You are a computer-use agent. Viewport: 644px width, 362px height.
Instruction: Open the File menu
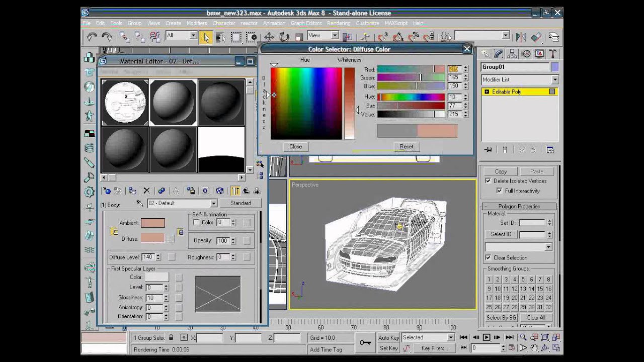coord(87,23)
